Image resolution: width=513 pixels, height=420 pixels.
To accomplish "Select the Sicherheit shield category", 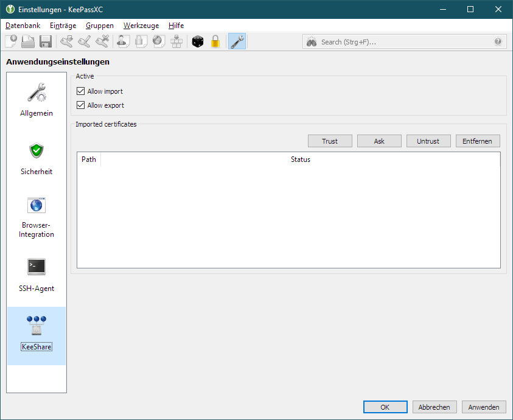I will pos(37,159).
